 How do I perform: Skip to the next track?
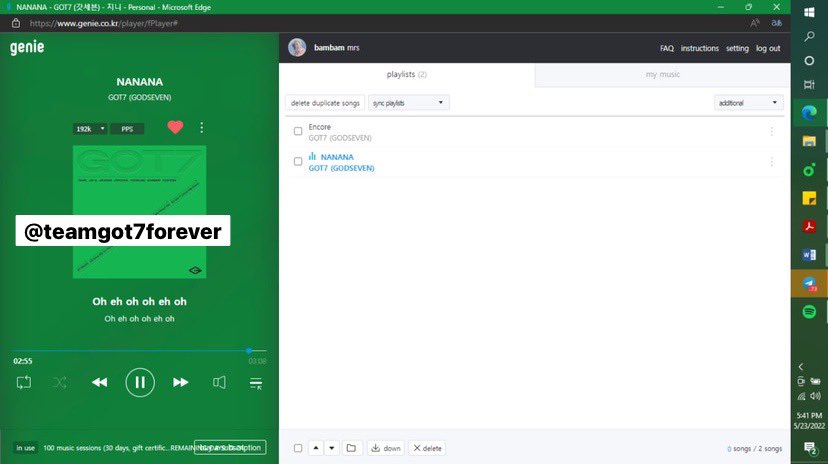(181, 382)
